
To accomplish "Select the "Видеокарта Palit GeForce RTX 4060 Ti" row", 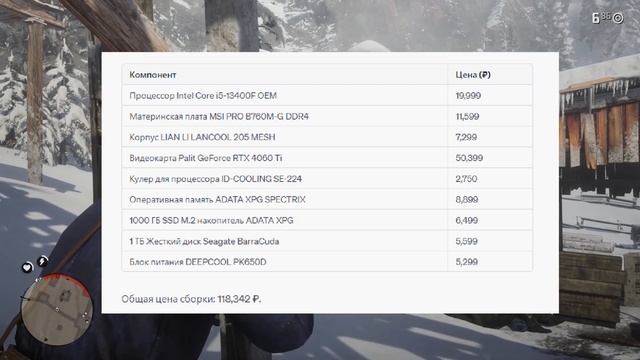I will point(327,158).
